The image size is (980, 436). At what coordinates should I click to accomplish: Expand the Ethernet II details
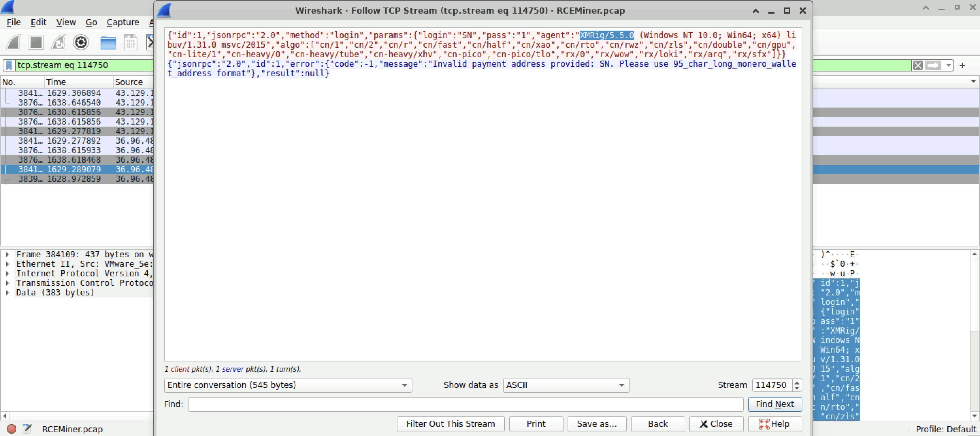tap(7, 264)
